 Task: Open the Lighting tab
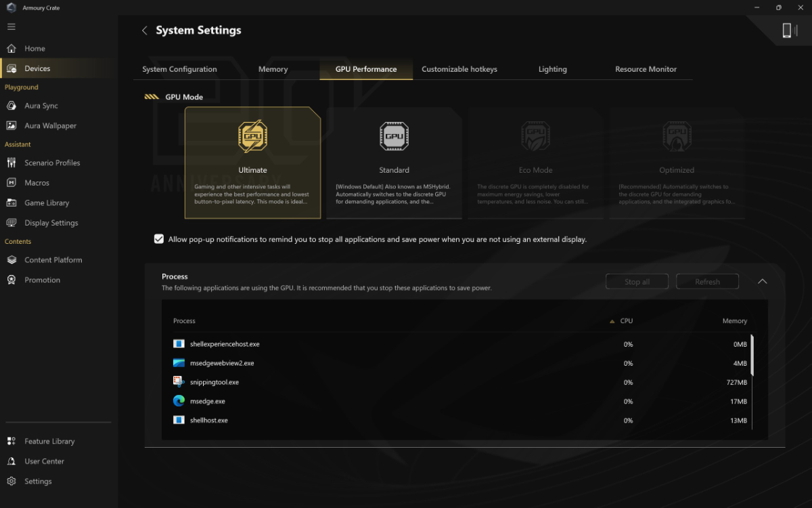(x=553, y=69)
